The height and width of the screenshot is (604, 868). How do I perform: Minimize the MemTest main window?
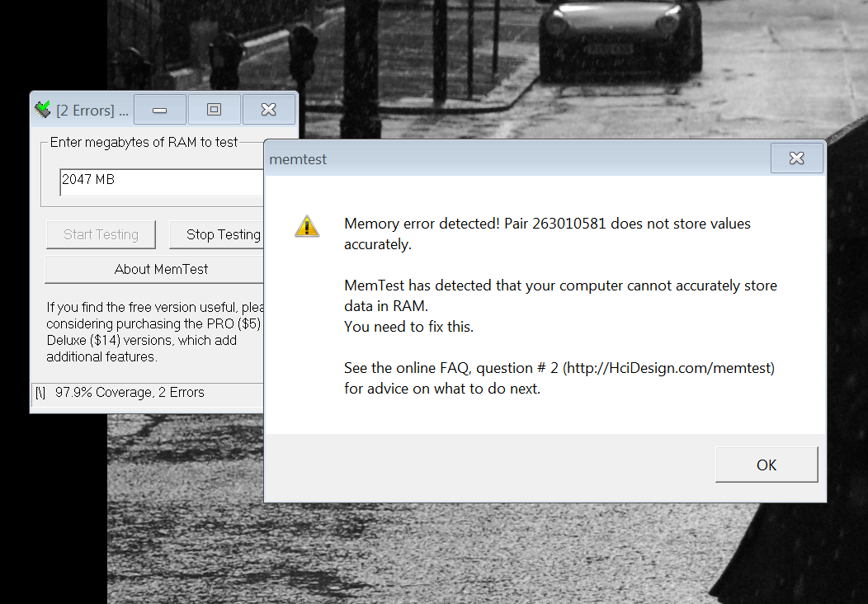(x=160, y=110)
